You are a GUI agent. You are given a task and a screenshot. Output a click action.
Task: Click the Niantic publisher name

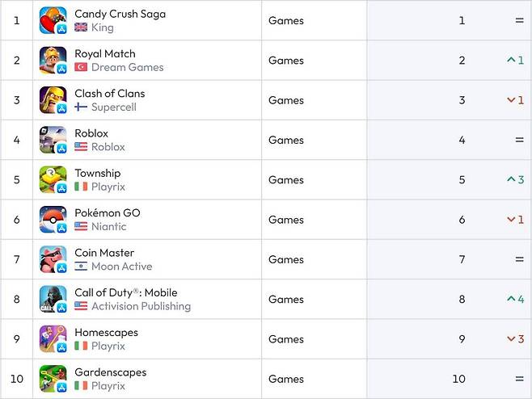point(108,227)
